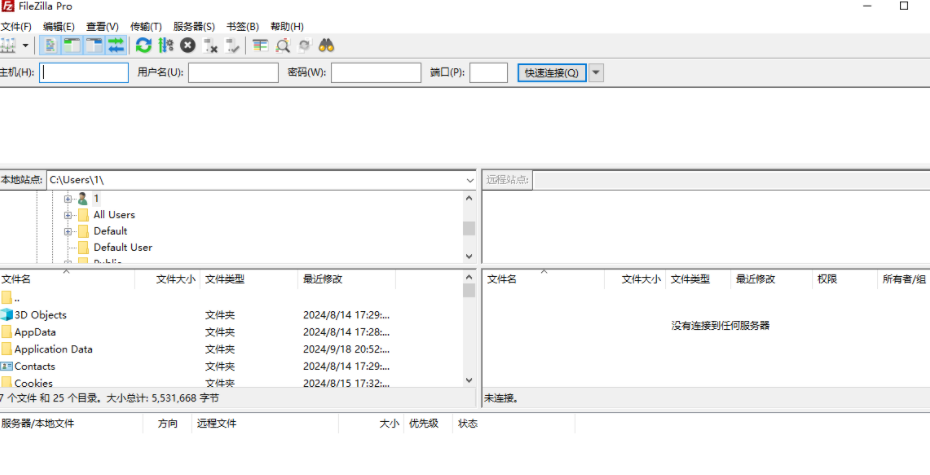Toggle synchronized browsing icon
This screenshot has width=930, height=475.
click(x=305, y=45)
